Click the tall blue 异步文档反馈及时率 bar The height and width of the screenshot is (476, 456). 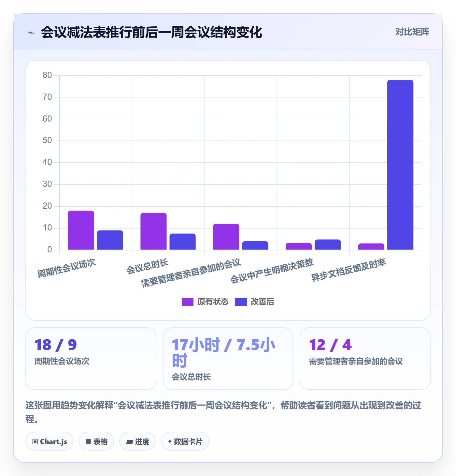400,165
